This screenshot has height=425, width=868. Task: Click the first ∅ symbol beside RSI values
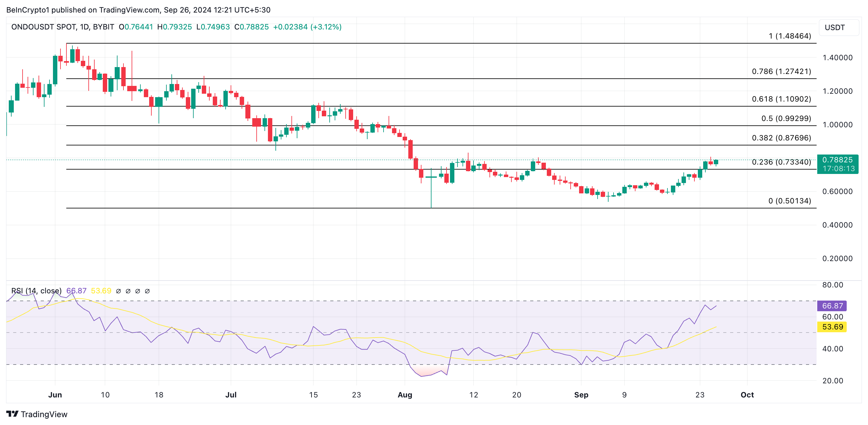tap(118, 291)
